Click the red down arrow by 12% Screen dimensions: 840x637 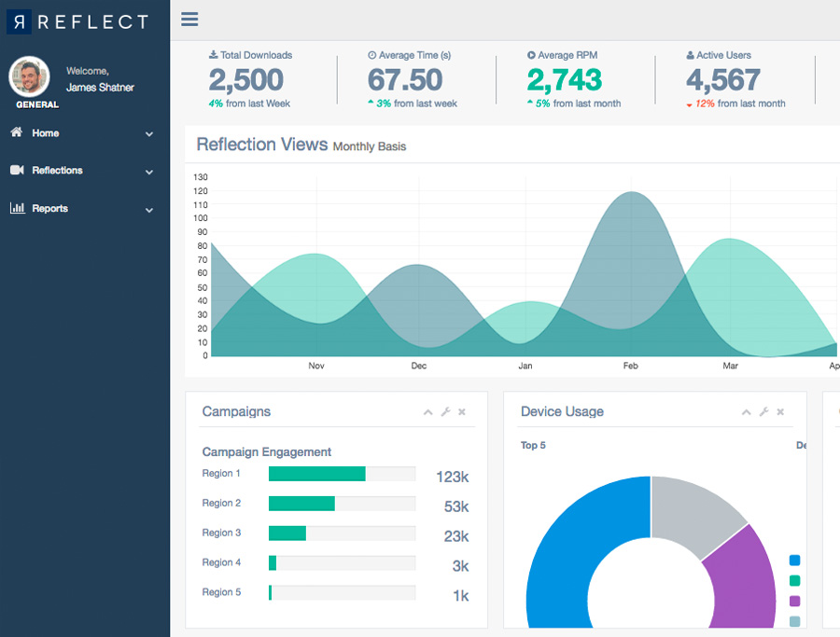(x=689, y=104)
